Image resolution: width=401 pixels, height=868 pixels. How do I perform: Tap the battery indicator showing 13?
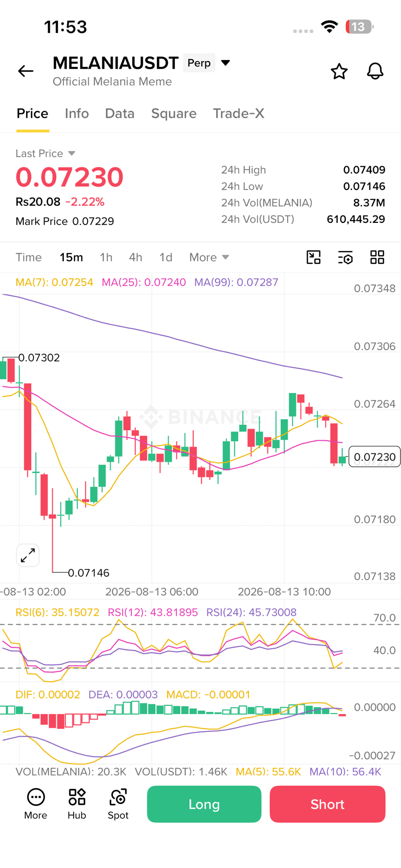click(x=359, y=27)
